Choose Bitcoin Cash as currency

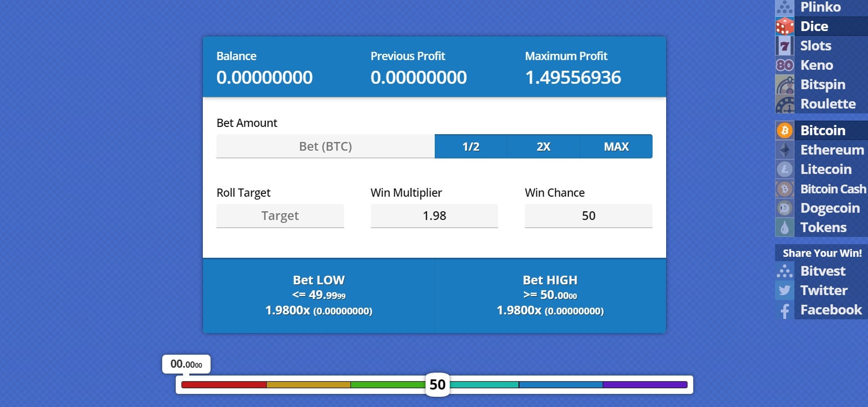click(x=833, y=188)
